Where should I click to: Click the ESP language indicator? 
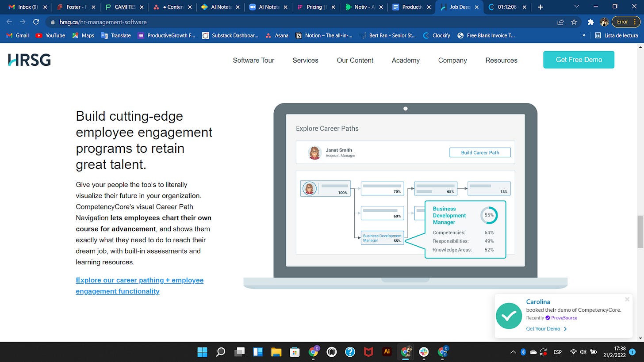coord(557,352)
